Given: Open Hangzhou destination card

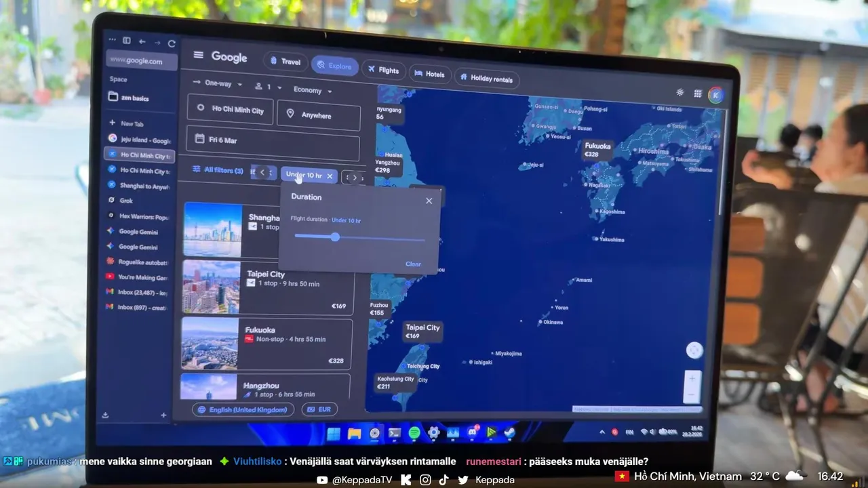Looking at the screenshot, I should 266,386.
